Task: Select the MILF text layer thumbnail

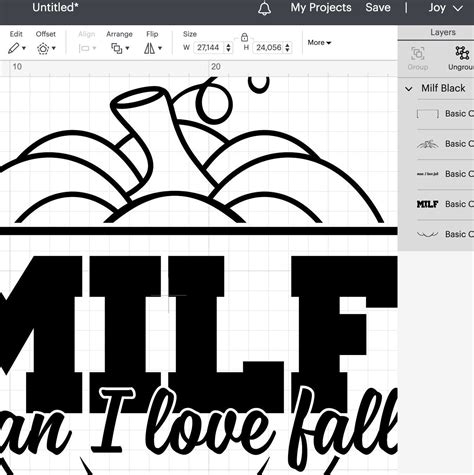Action: click(x=428, y=204)
